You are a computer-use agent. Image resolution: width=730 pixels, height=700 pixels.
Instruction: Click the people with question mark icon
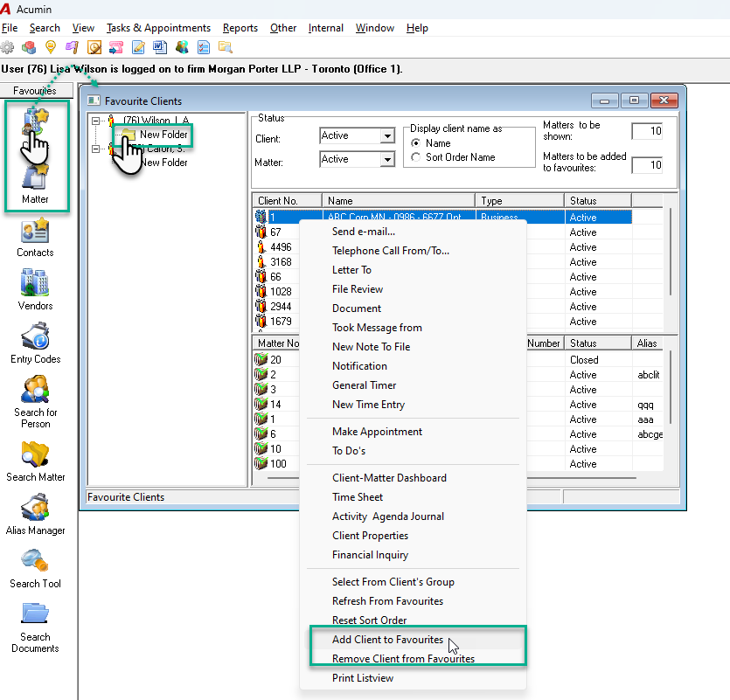[182, 47]
